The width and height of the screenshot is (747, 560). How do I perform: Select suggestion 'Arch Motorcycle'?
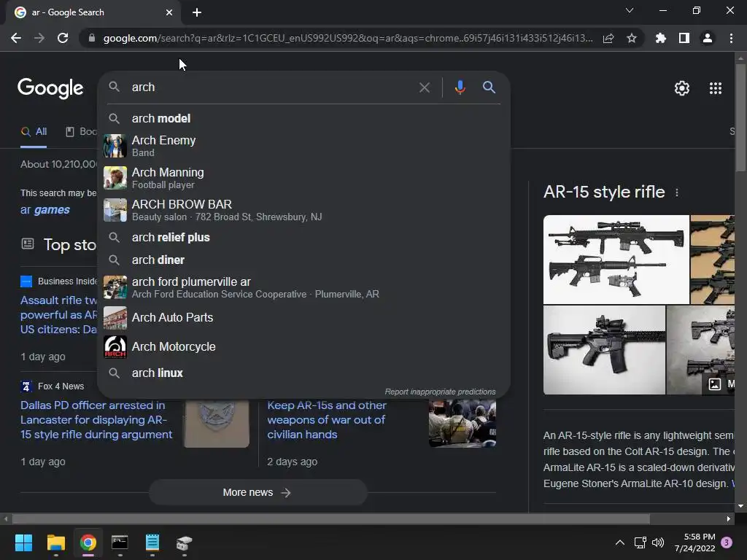[304, 346]
